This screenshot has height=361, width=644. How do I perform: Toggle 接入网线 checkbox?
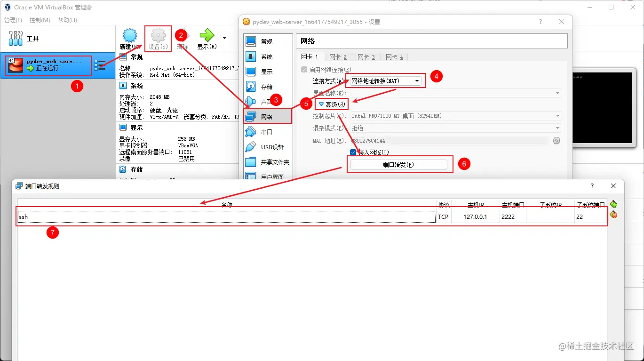click(x=353, y=152)
